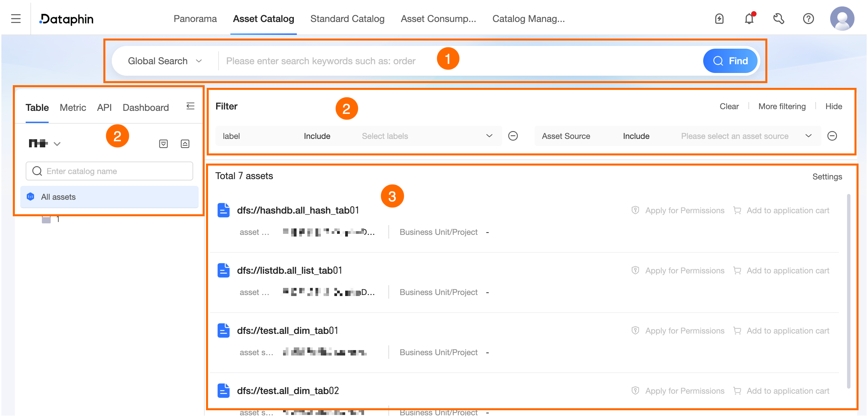Open the Standard Catalog tab

coord(347,19)
